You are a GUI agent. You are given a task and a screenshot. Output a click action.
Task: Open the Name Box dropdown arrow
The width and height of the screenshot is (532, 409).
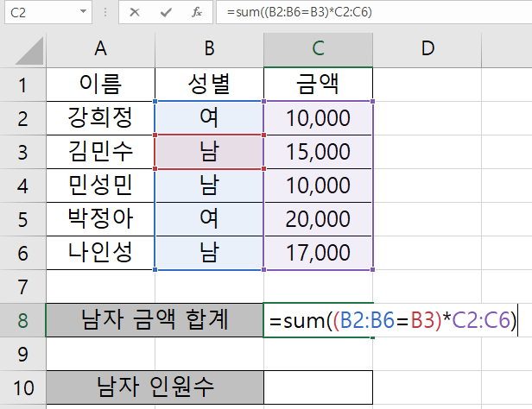pyautogui.click(x=83, y=12)
